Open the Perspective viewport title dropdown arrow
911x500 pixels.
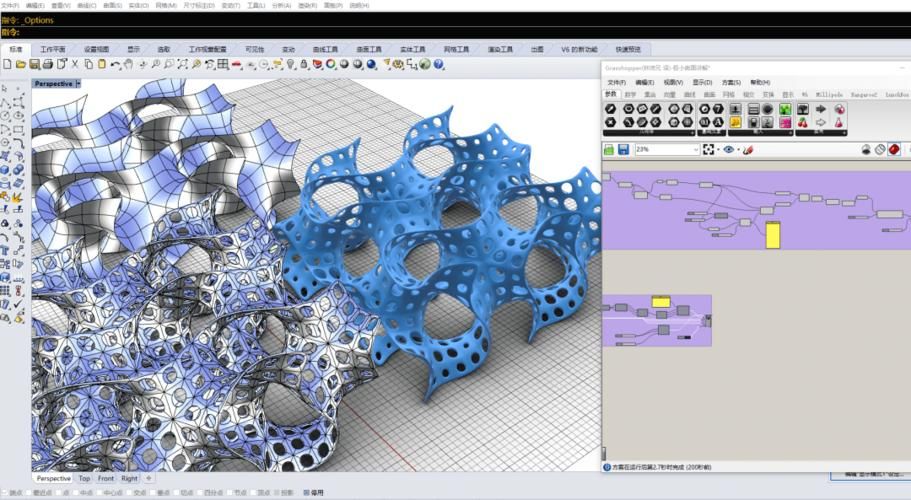click(x=79, y=84)
